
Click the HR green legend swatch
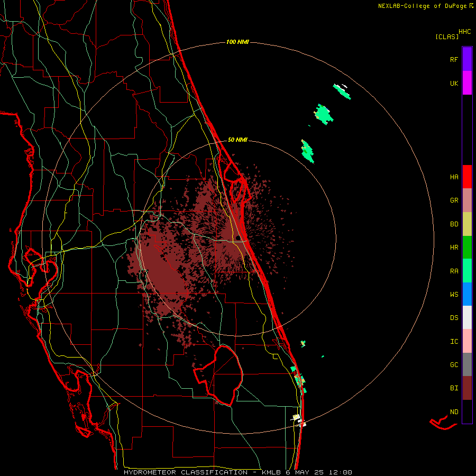467,248
